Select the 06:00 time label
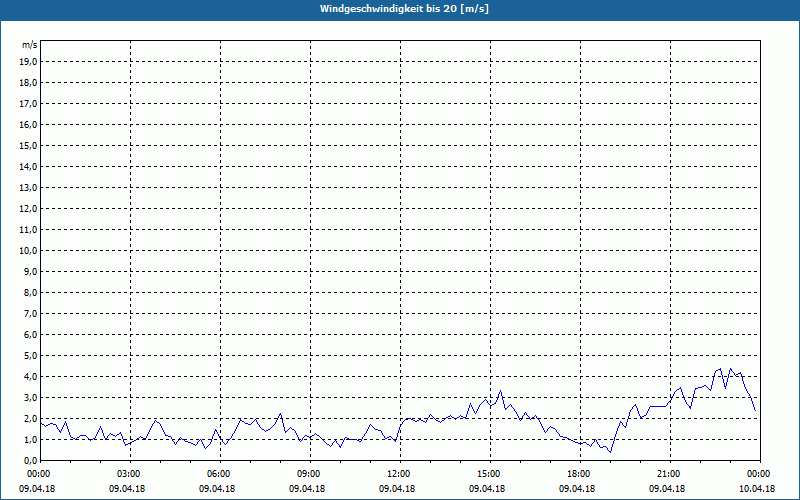This screenshot has width=800, height=500. click(217, 474)
